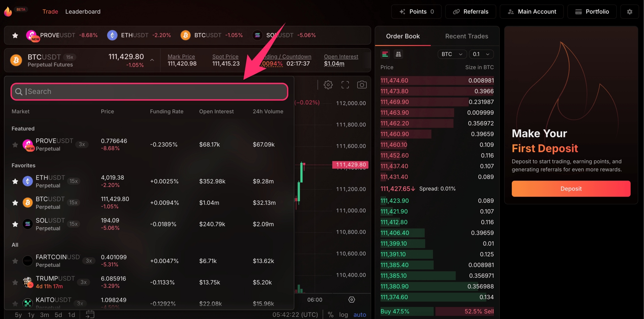Screen dimensions: 644x319
Task: Open the 0.1 price grouping dropdown
Action: [481, 54]
